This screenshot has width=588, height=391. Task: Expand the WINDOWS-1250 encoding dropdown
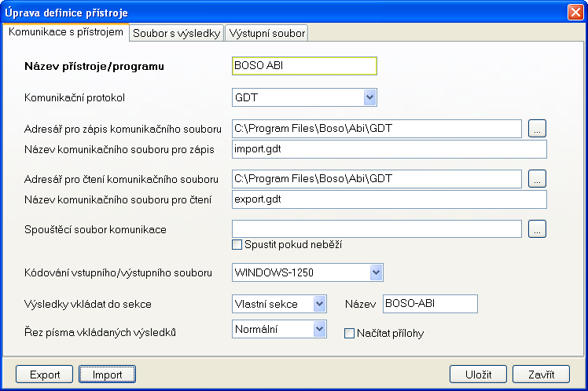374,272
